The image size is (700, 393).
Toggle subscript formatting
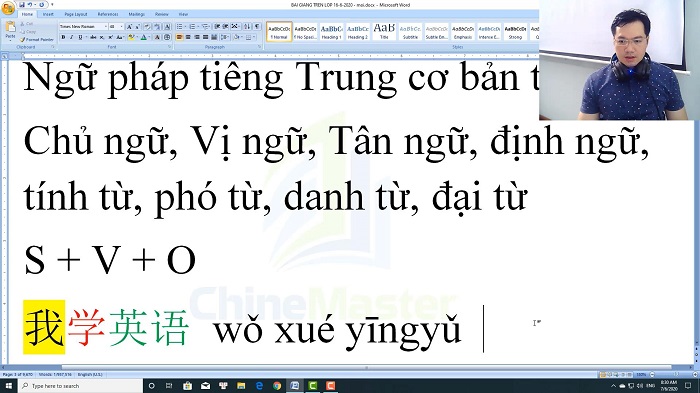tap(102, 37)
